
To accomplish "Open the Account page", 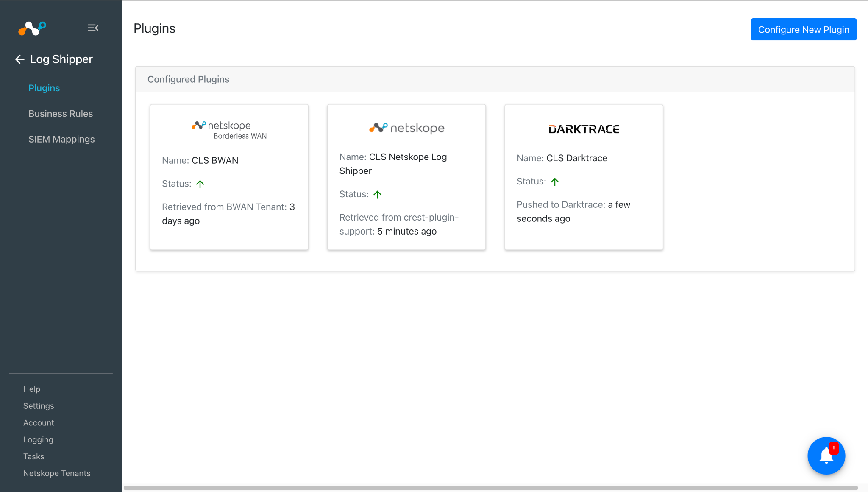I will pos(39,423).
